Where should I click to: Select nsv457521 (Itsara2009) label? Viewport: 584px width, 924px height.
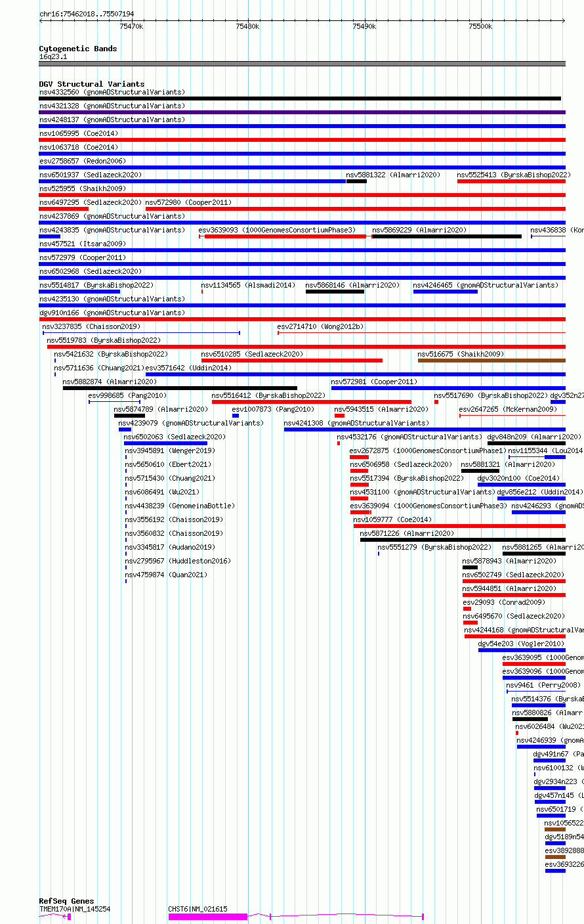(x=83, y=244)
